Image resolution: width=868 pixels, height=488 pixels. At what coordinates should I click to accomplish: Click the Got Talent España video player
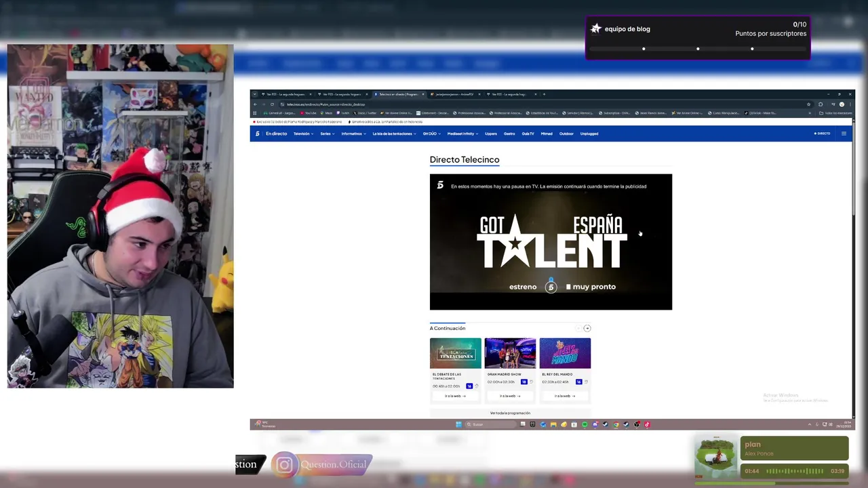[x=551, y=242]
